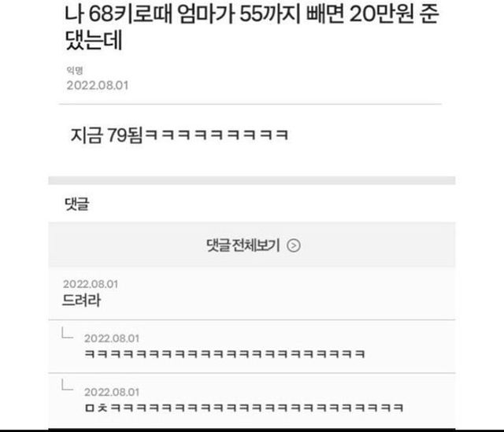The image size is (504, 432).
Task: Click the date of the first reply
Action: pos(112,338)
